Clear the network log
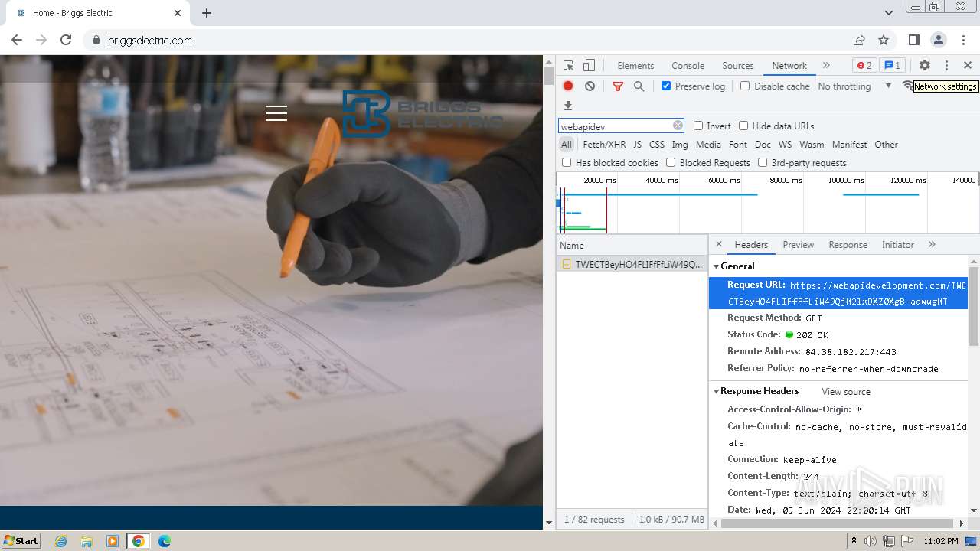980x551 pixels. 590,86
